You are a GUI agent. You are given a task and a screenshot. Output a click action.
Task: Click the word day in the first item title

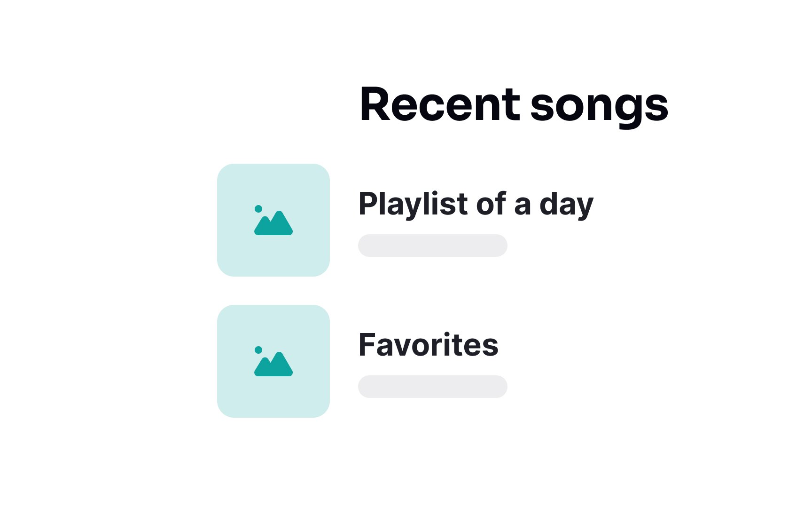point(567,206)
